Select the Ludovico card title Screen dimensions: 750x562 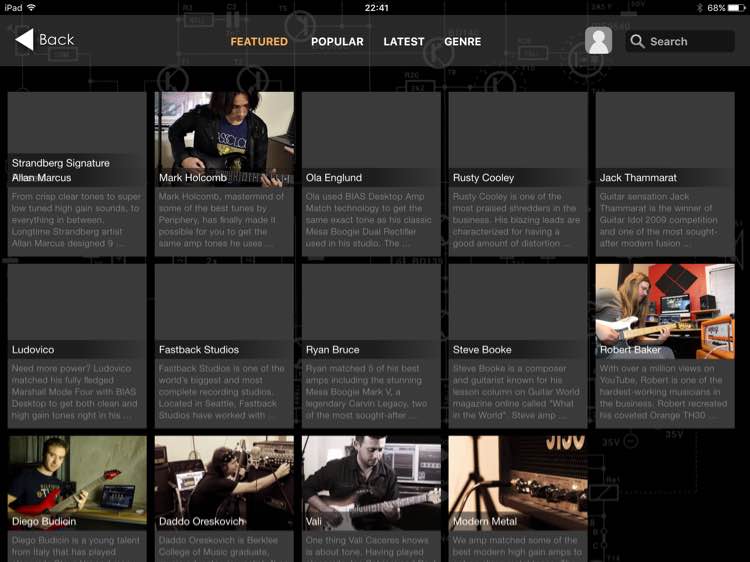pos(33,350)
